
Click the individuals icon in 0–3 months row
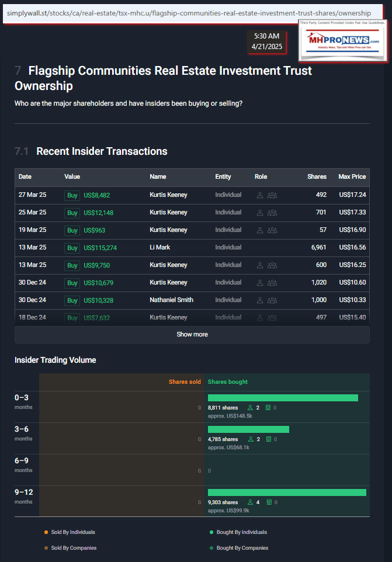(x=250, y=408)
